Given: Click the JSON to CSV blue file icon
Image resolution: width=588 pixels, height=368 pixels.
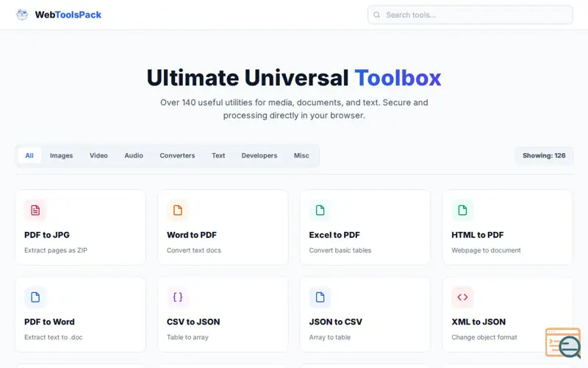Looking at the screenshot, I should click(x=320, y=297).
